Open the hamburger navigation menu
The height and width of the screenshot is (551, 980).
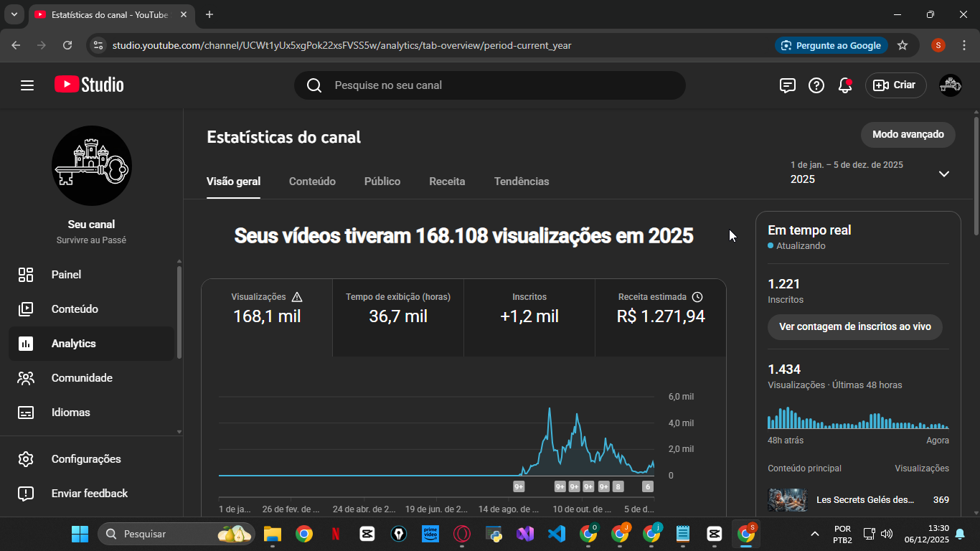click(x=27, y=85)
